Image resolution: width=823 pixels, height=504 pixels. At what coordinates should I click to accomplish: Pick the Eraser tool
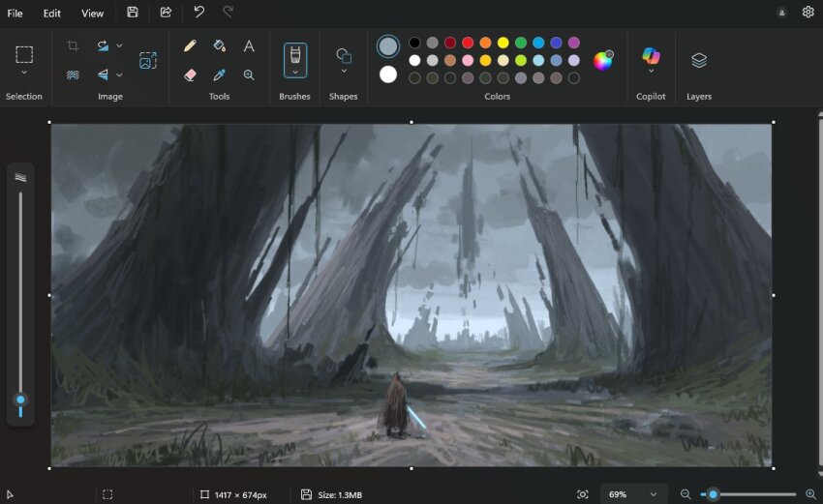(x=190, y=74)
